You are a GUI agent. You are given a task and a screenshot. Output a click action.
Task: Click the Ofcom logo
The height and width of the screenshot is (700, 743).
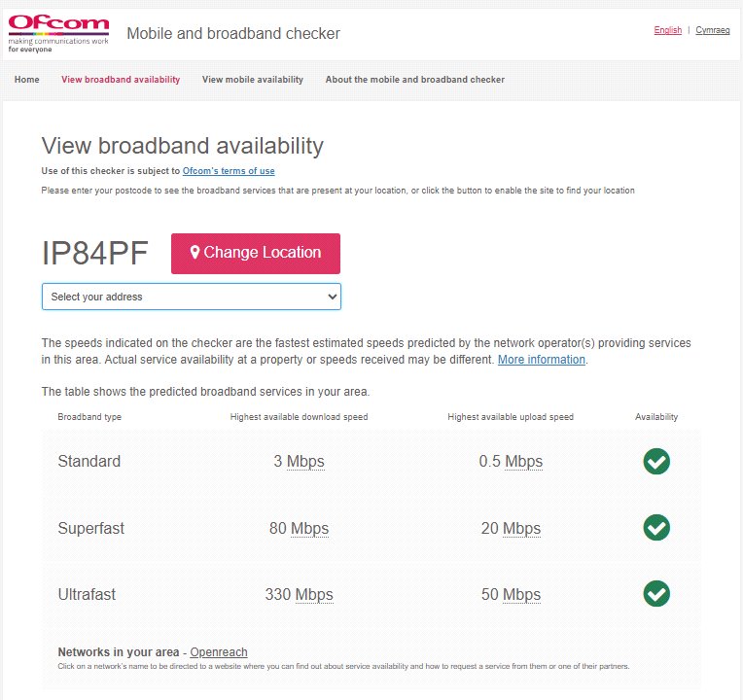pyautogui.click(x=58, y=33)
